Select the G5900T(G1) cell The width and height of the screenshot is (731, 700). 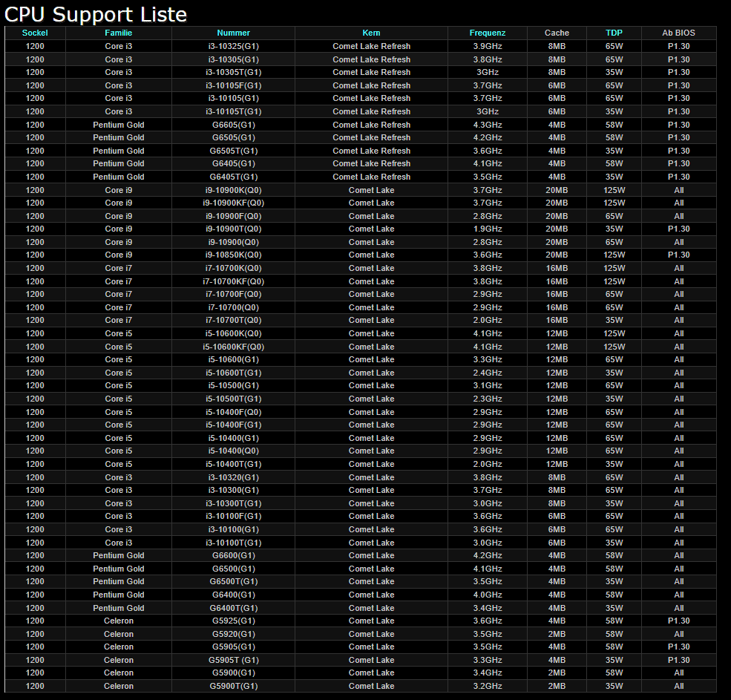coord(233,686)
